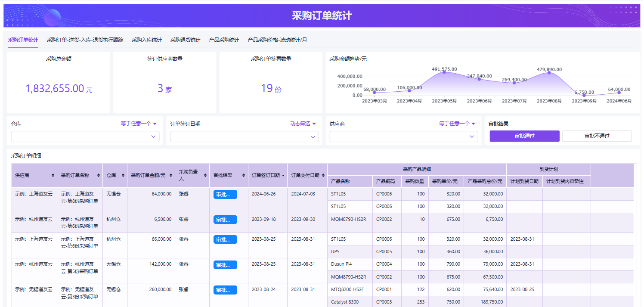The height and width of the screenshot is (307, 644).
Task: Sort by 仓库 column sort icon
Action: coord(123,175)
